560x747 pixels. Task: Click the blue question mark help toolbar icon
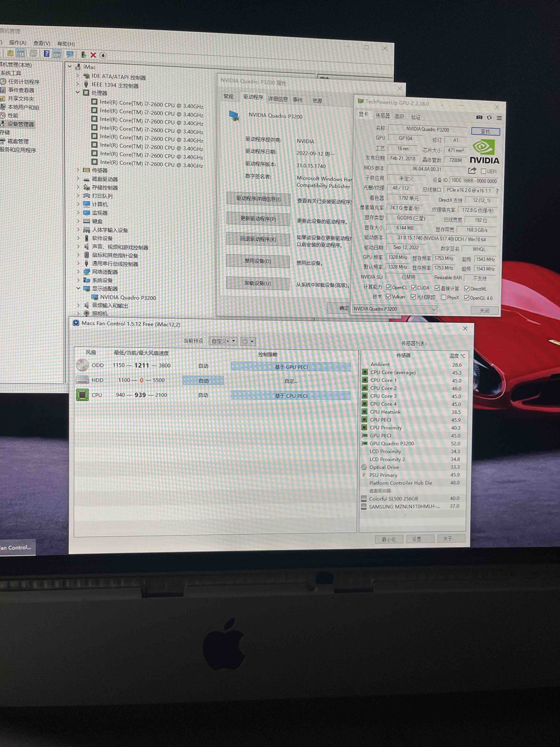coord(46,54)
